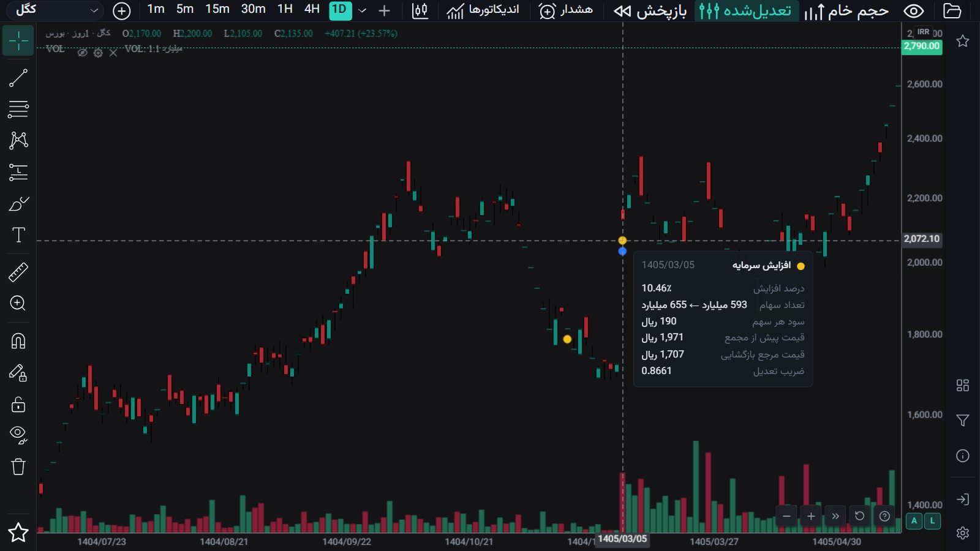
Task: Toggle hide all drawings eye tool
Action: click(18, 435)
